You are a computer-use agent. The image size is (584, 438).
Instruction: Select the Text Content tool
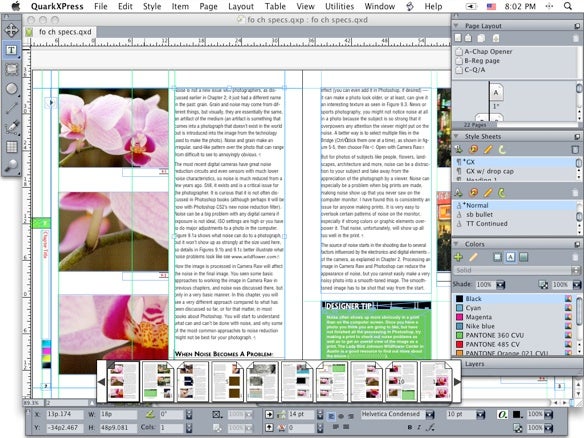click(11, 50)
